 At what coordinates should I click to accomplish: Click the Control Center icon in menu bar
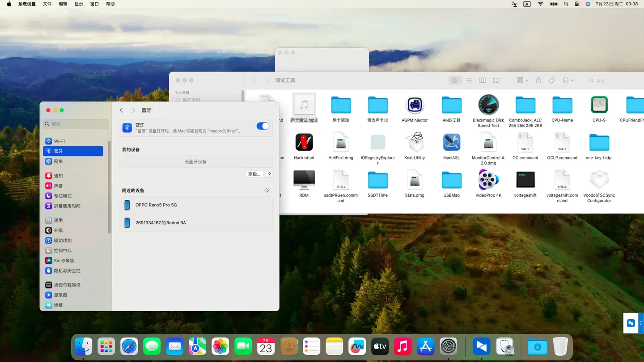click(x=577, y=4)
